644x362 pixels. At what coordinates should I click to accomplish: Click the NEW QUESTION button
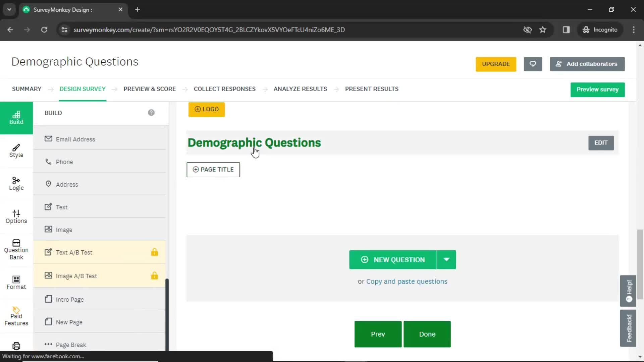tap(392, 259)
